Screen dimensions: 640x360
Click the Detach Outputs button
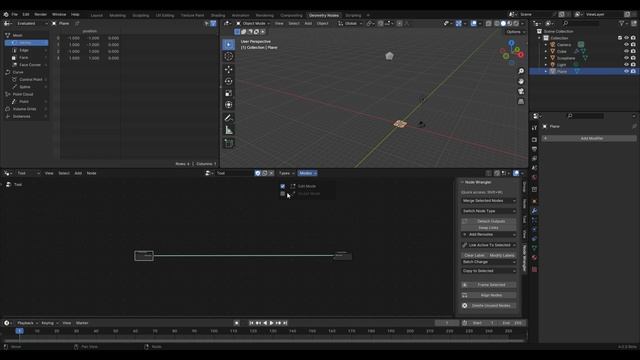(x=489, y=221)
